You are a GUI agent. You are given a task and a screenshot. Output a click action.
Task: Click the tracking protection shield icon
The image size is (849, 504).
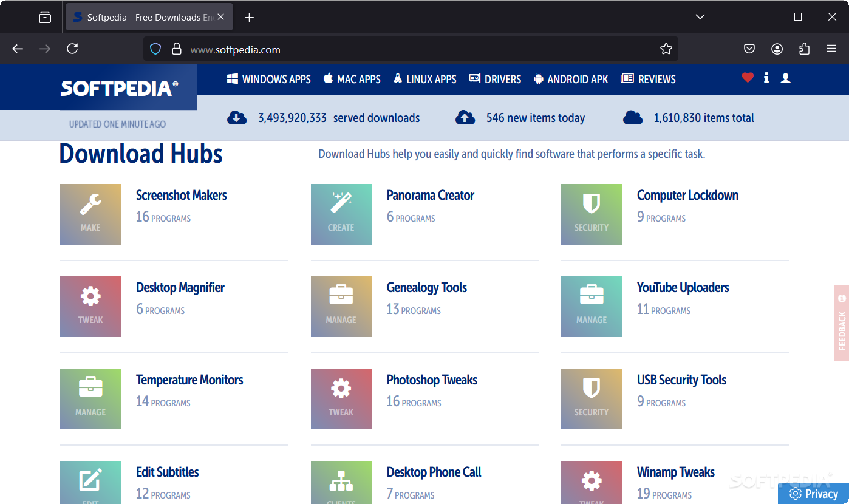(x=155, y=49)
